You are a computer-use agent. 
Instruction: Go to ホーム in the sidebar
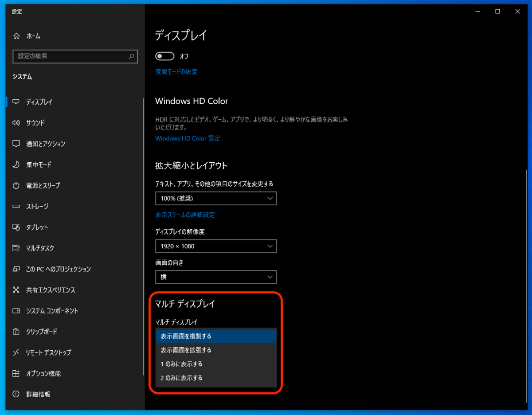click(x=33, y=36)
